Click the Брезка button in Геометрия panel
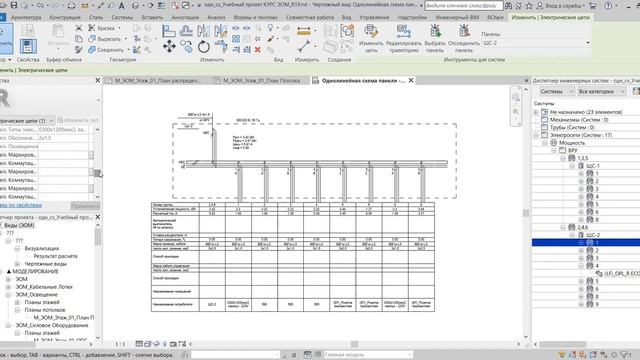This screenshot has height=360, width=640. [x=104, y=28]
